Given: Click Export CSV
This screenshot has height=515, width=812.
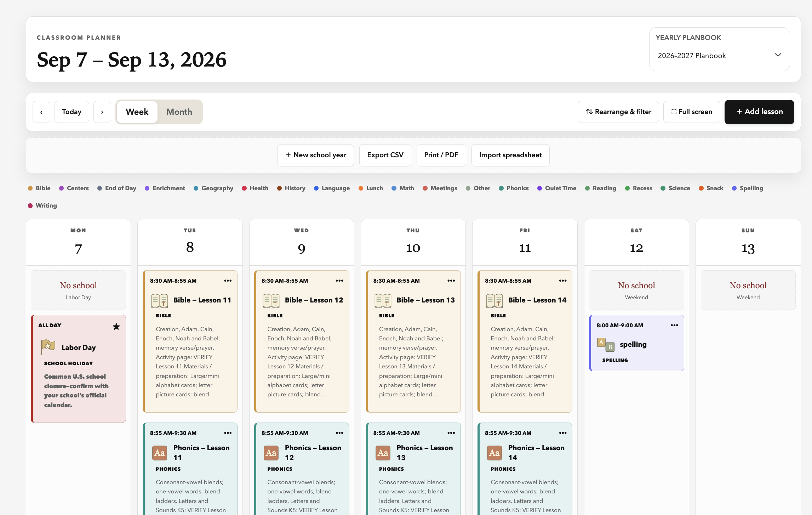Looking at the screenshot, I should point(385,155).
